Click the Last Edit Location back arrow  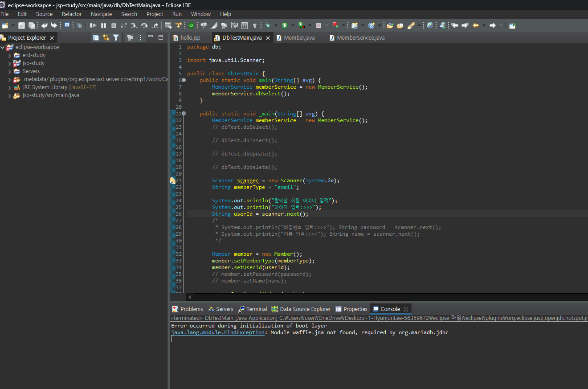(455, 25)
